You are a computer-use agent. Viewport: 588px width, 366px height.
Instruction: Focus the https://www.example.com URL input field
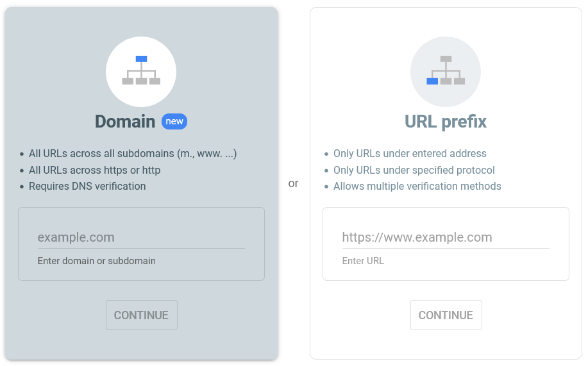[446, 237]
